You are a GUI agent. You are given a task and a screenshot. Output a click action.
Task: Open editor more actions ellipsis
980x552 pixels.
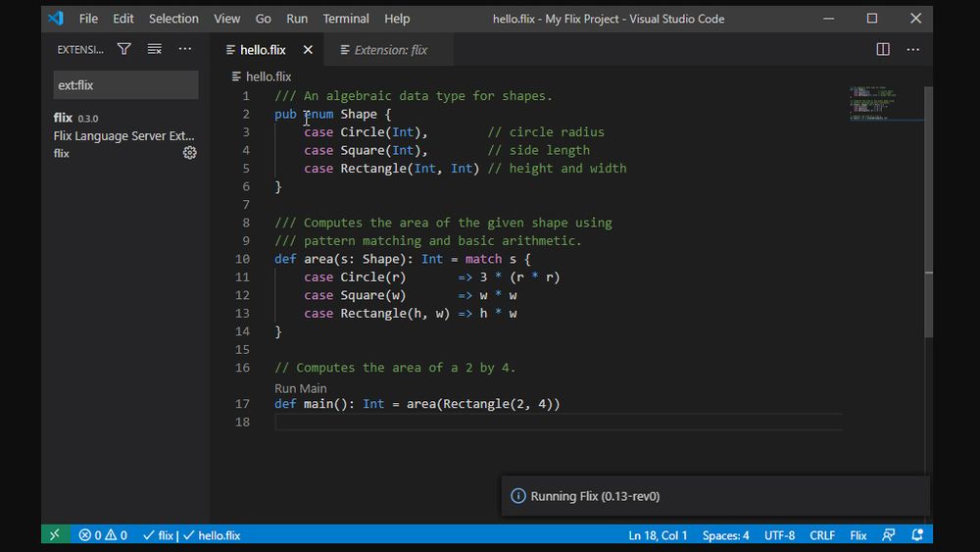pyautogui.click(x=913, y=49)
